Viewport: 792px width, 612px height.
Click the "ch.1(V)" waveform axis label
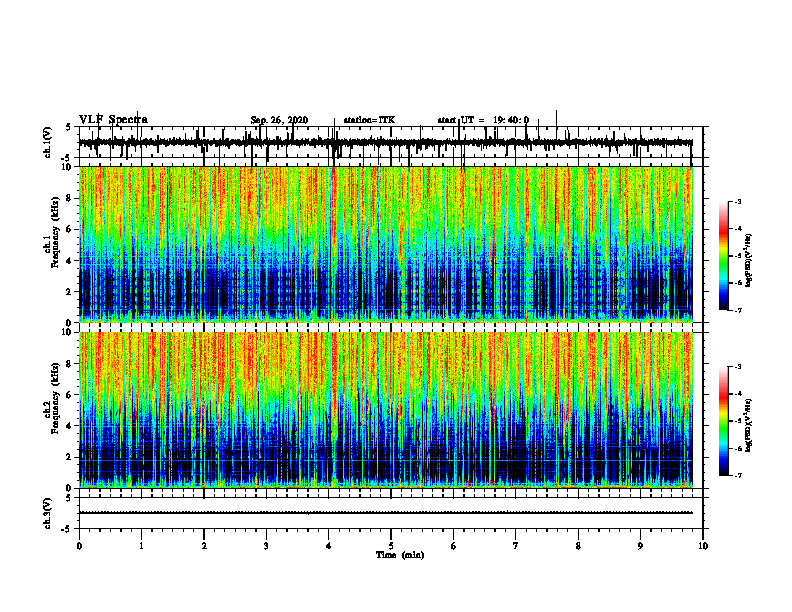(47, 142)
